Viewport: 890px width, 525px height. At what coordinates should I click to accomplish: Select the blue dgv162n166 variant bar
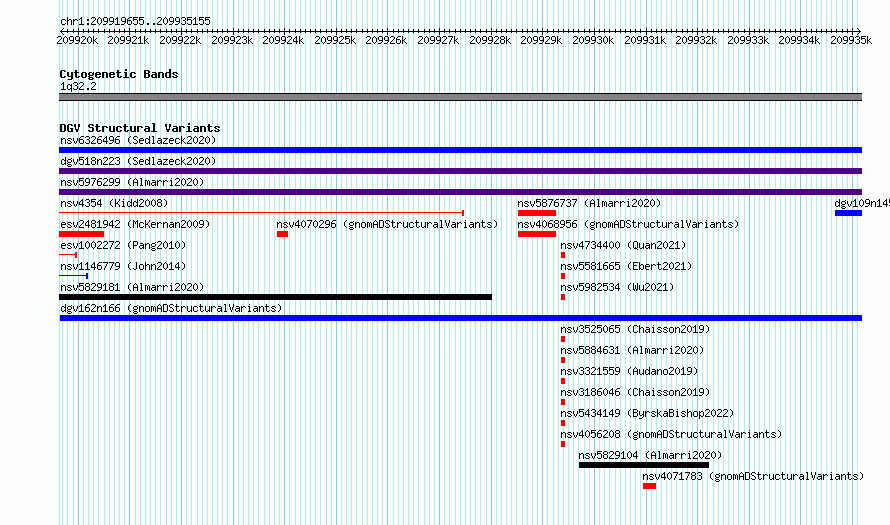(x=460, y=318)
